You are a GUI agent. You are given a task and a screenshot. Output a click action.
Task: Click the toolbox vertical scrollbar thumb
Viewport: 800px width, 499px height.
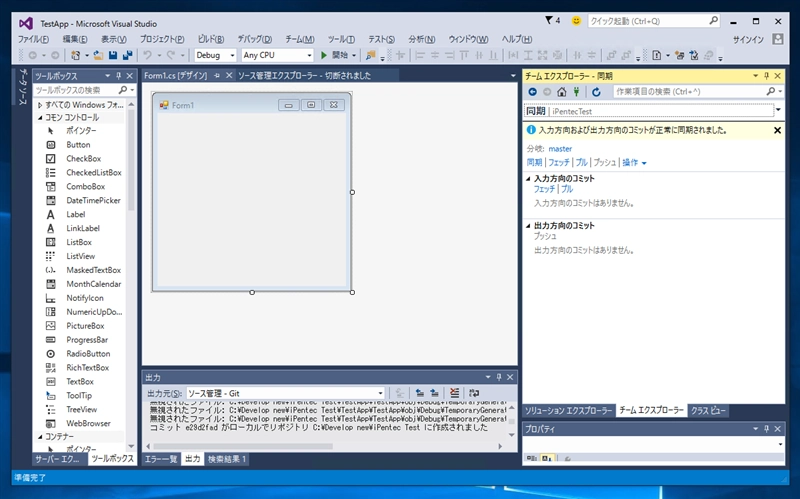pos(131,161)
